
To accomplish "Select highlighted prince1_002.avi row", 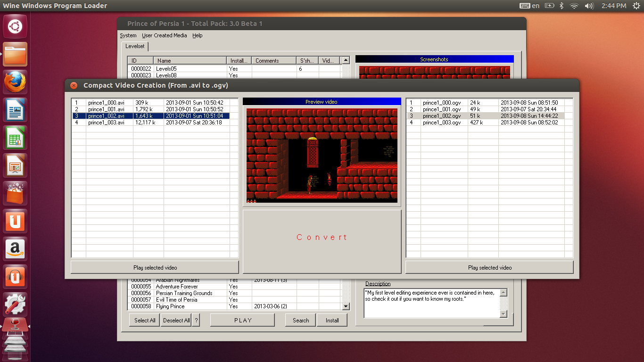I will coord(151,115).
